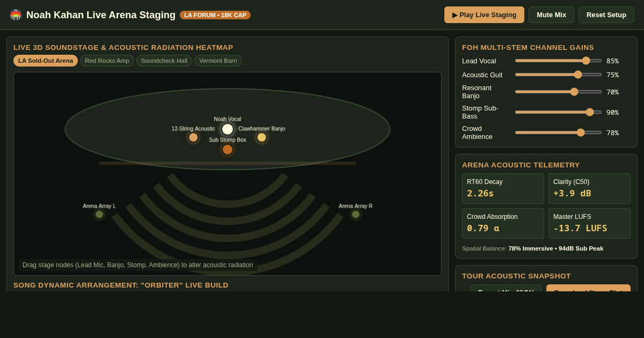644x338 pixels.
Task: Mute the mix
Action: [551, 14]
